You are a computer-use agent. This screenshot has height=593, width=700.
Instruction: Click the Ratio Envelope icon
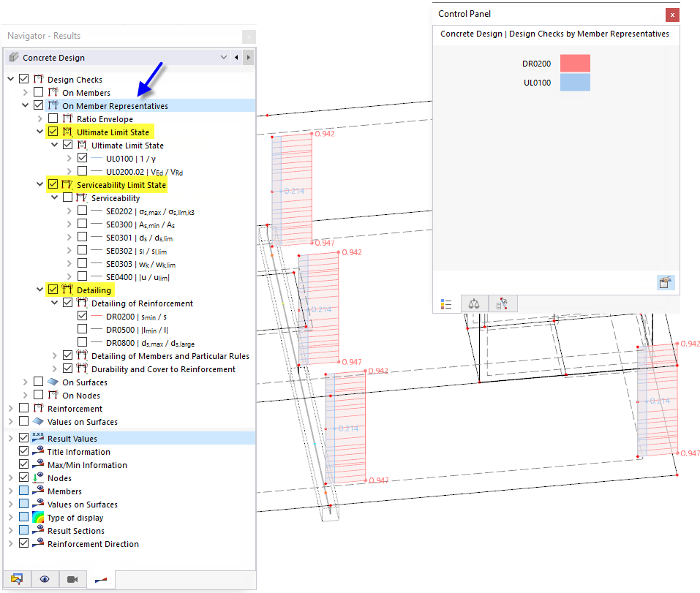[68, 118]
